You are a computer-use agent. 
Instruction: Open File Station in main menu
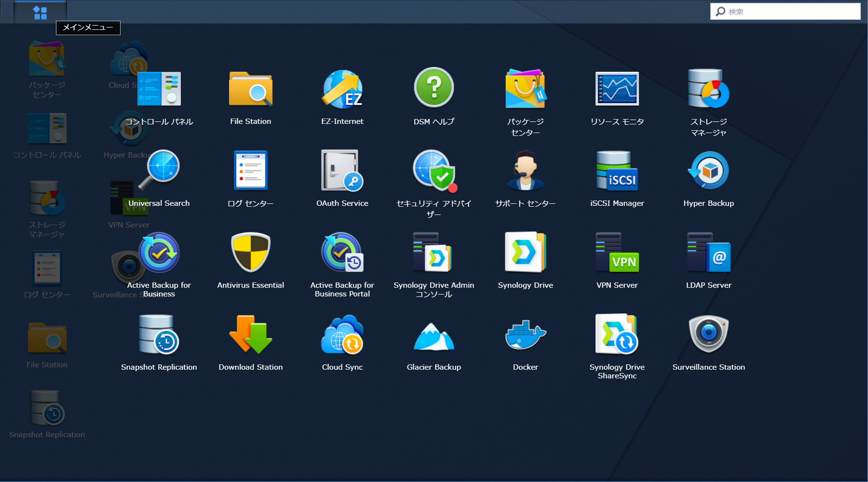(x=251, y=98)
